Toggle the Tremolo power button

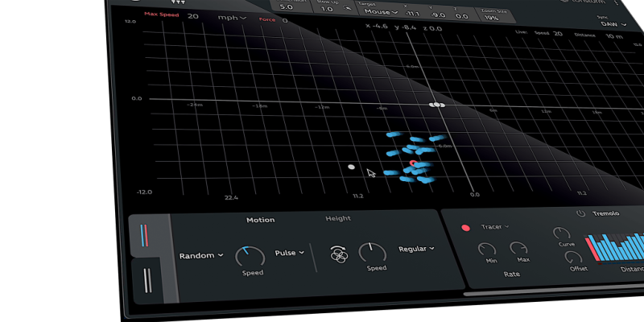pos(580,213)
